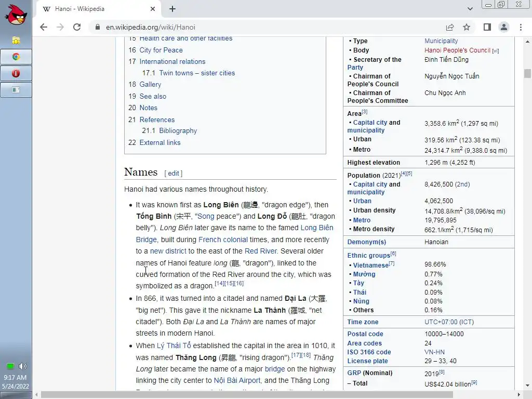Screen dimensions: 532x399
Task: Click the green network tray icon
Action: pyautogui.click(x=10, y=366)
